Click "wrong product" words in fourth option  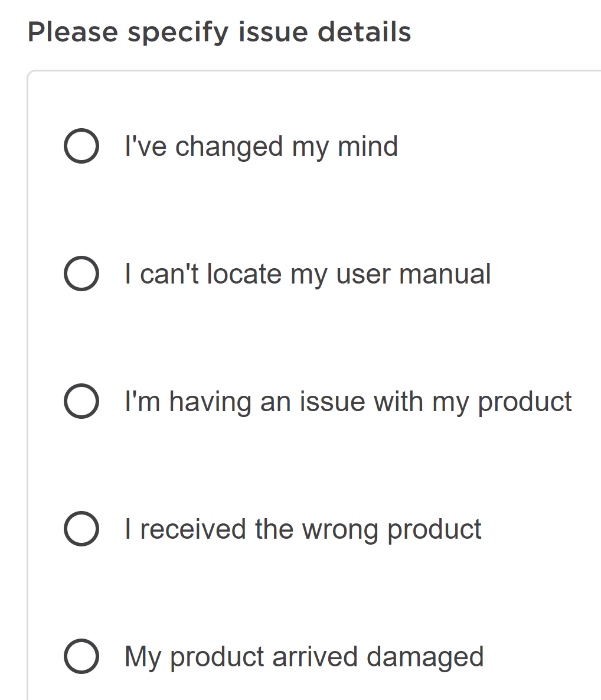click(391, 530)
